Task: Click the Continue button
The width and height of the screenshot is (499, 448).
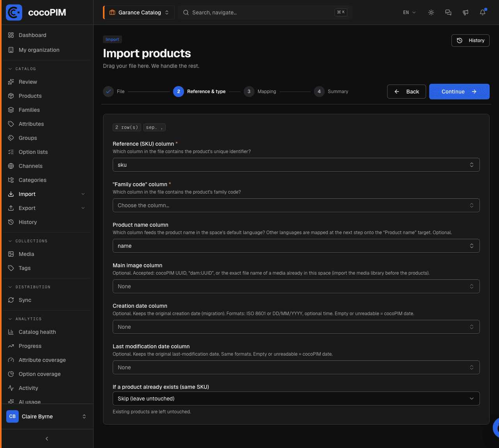Action: tap(459, 92)
